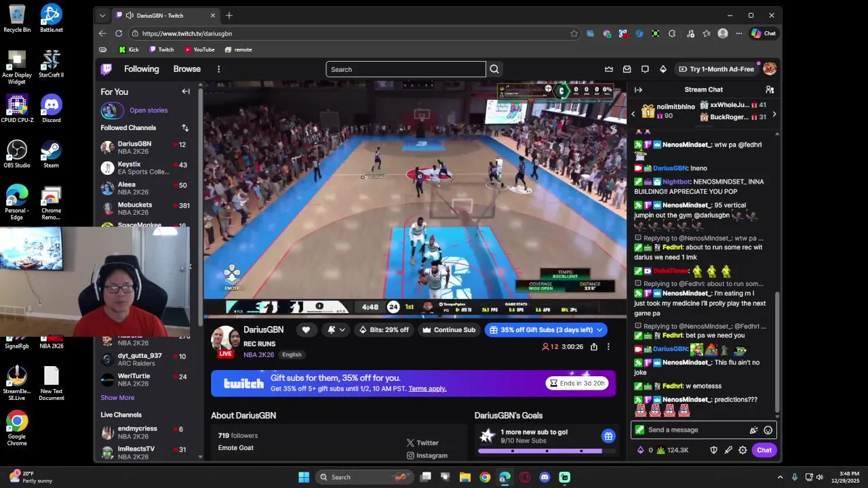
Task: Click the search magnifier button
Action: point(494,69)
